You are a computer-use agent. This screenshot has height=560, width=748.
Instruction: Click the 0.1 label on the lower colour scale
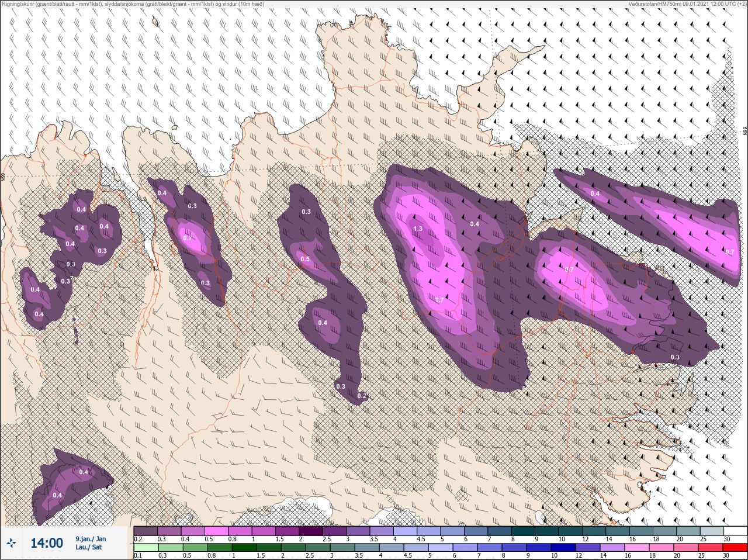[137, 555]
